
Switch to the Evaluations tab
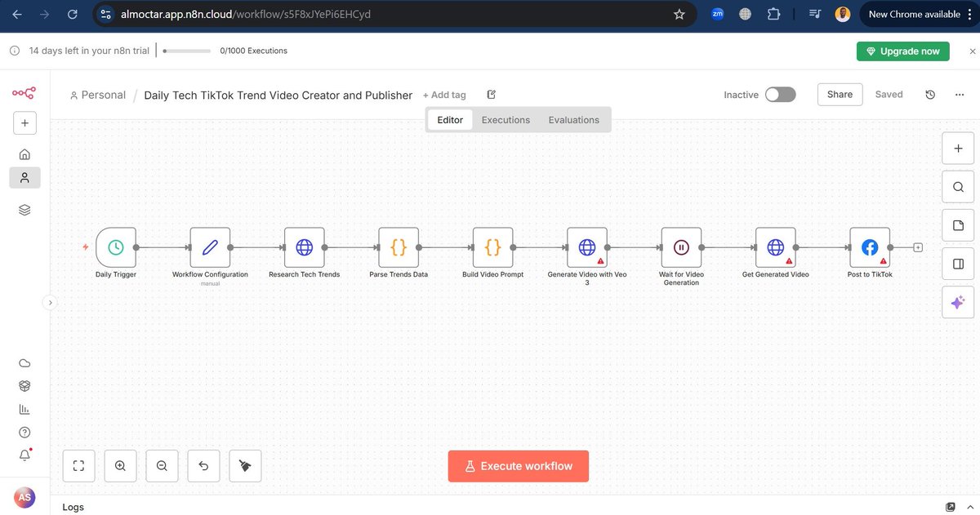tap(574, 120)
